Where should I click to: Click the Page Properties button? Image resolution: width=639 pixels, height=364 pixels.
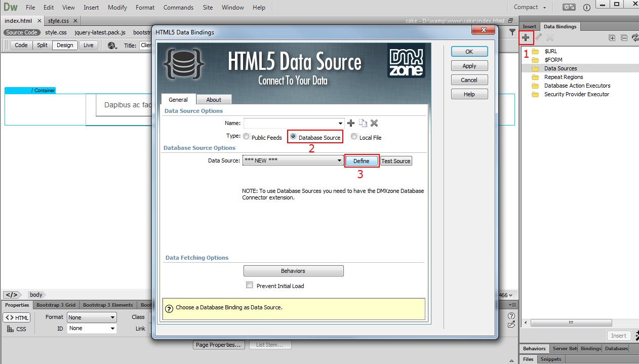219,345
